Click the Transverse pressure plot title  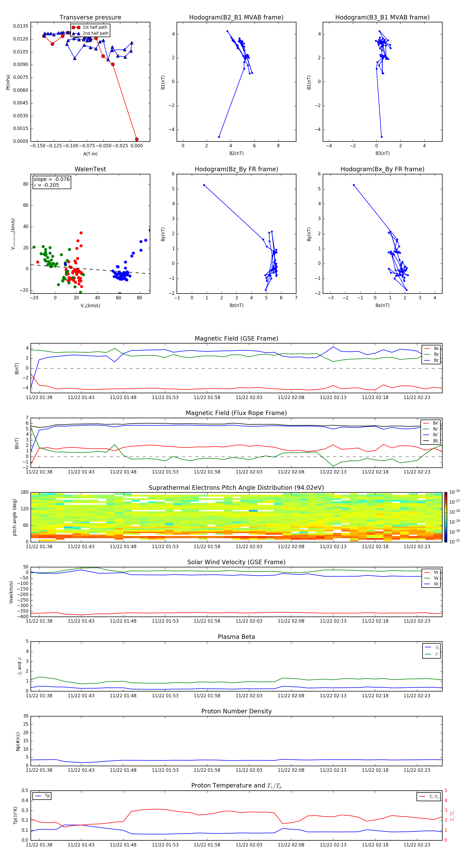pos(90,18)
